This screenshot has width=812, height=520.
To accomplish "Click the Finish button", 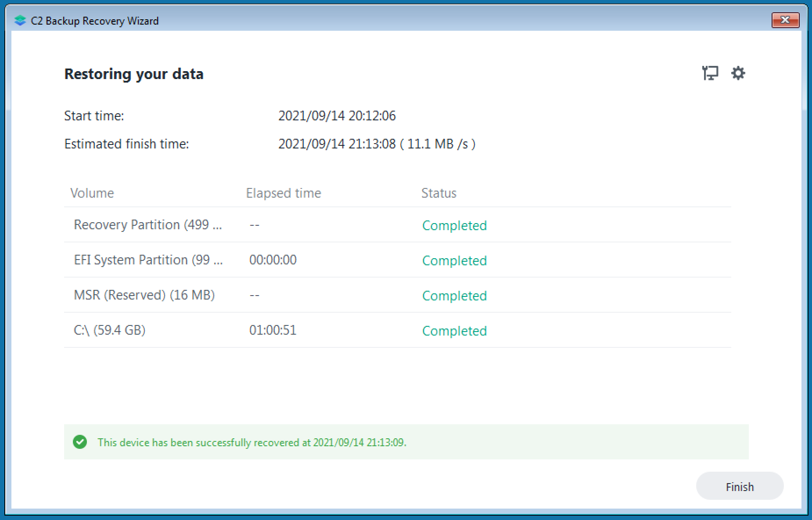I will (x=740, y=486).
